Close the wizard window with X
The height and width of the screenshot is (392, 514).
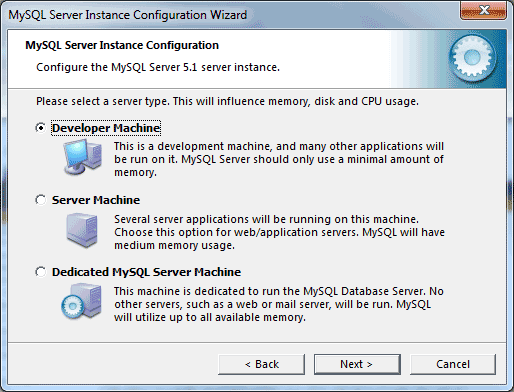tap(484, 10)
